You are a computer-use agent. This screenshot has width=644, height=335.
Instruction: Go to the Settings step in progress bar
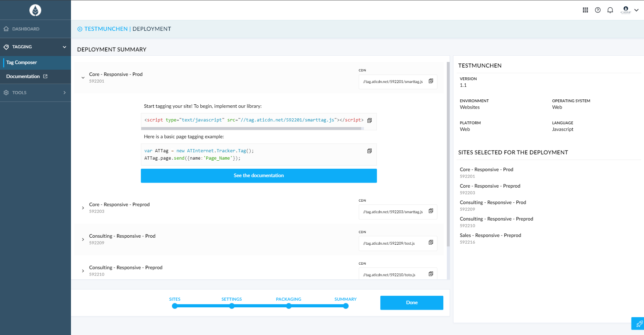click(x=232, y=306)
